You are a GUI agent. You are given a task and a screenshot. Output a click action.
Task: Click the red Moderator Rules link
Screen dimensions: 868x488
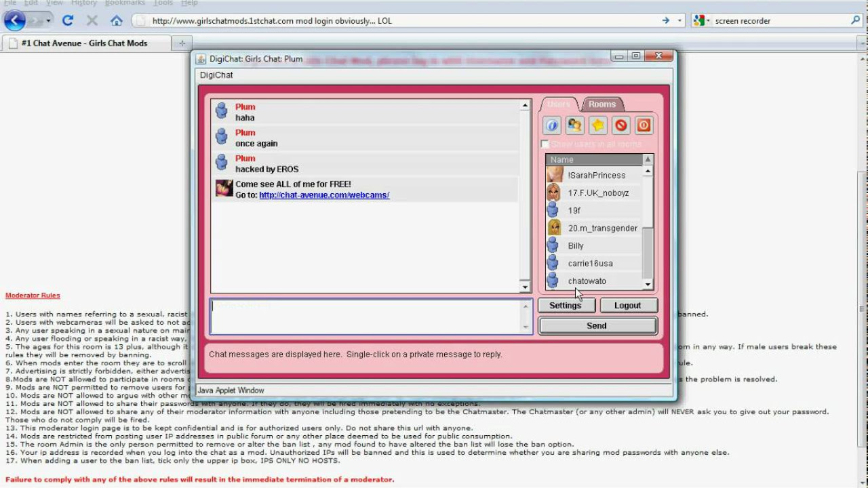coord(33,296)
